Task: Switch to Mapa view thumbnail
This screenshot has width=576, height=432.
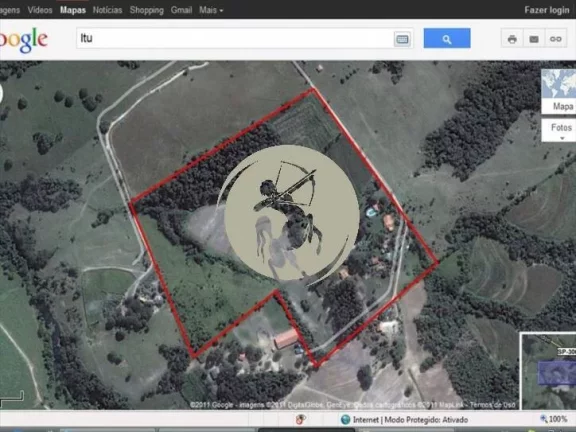Action: click(x=559, y=91)
